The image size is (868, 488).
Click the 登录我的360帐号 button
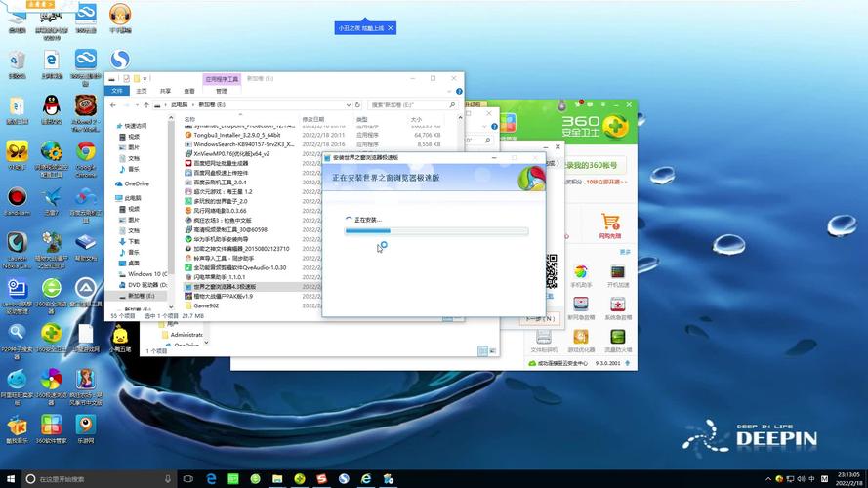(x=593, y=182)
